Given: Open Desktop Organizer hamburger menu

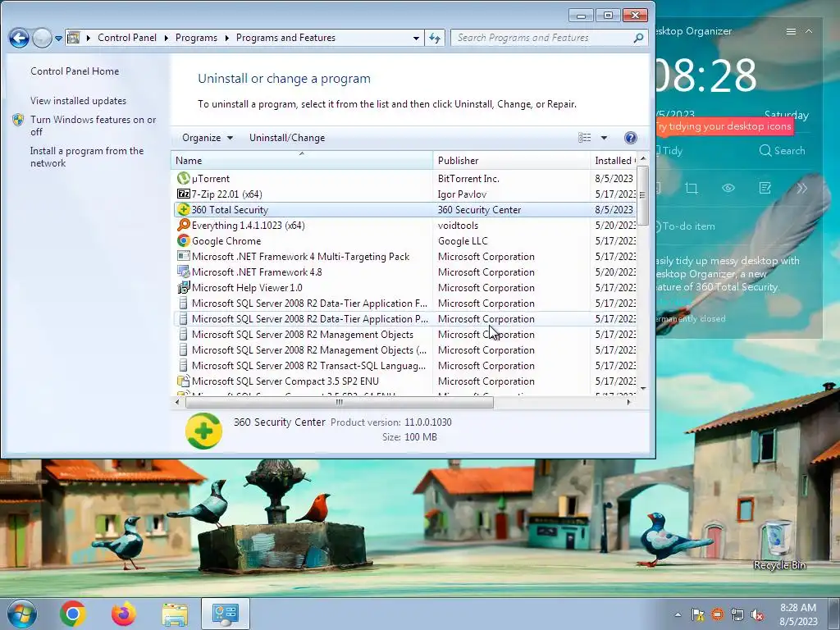Looking at the screenshot, I should click(791, 32).
